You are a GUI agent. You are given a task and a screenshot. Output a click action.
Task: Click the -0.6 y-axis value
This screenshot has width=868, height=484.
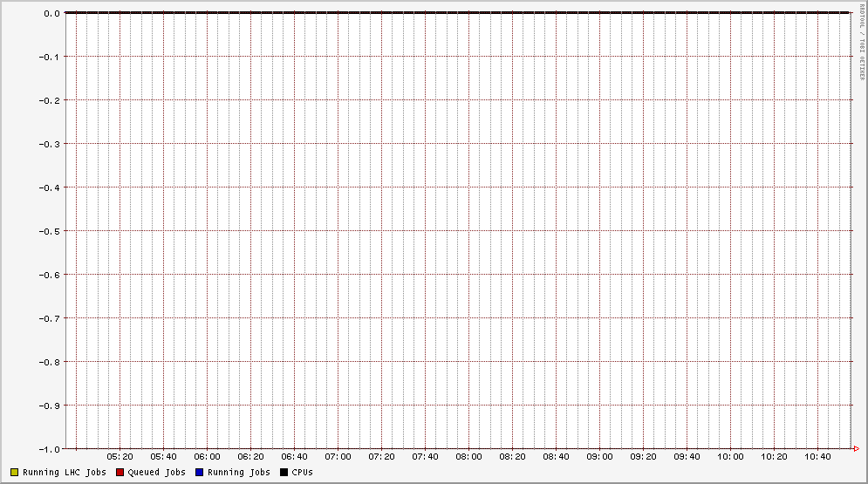pyautogui.click(x=49, y=275)
